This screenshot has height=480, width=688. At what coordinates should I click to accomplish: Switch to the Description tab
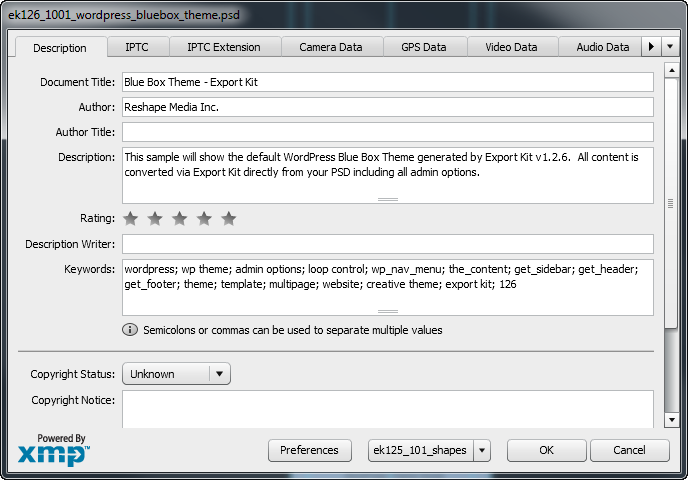click(60, 48)
